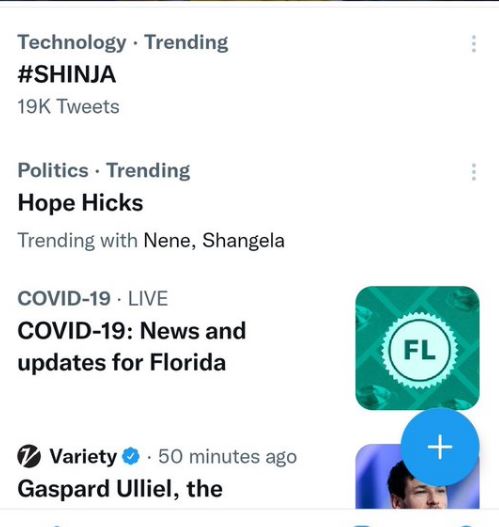This screenshot has width=499, height=527.
Task: Click the Technology · Trending category label
Action: (123, 43)
